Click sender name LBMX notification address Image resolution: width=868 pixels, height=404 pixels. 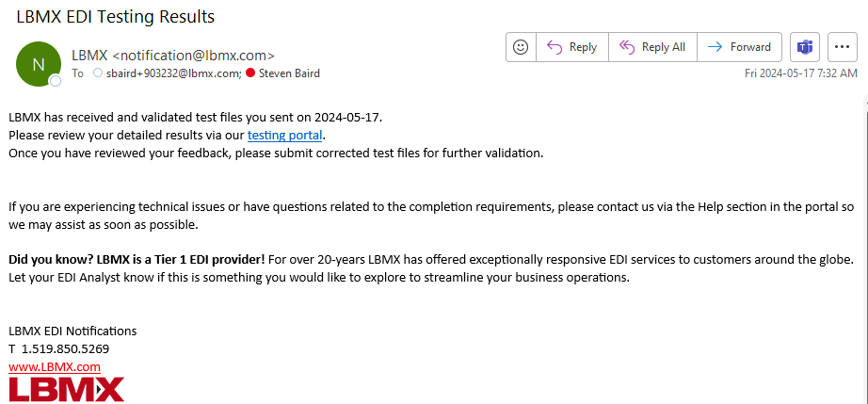click(x=173, y=56)
